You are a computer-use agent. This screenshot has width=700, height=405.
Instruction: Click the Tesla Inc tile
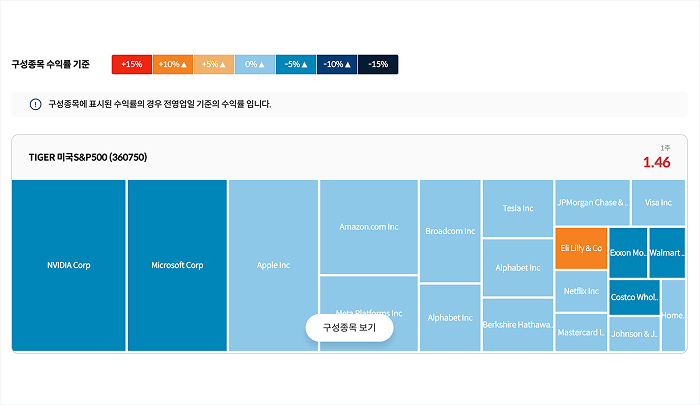[x=518, y=208]
